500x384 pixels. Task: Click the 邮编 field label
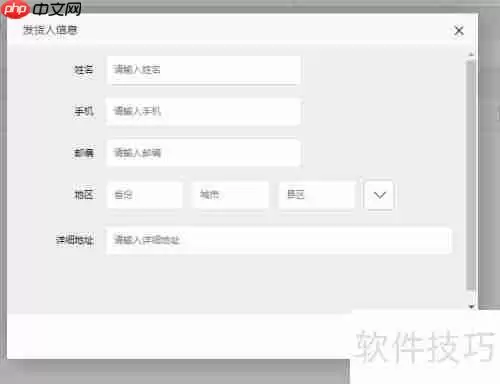coord(83,153)
